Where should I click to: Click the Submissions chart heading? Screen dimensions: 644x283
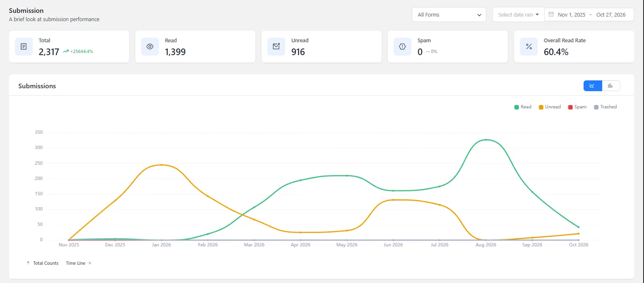[x=37, y=86]
